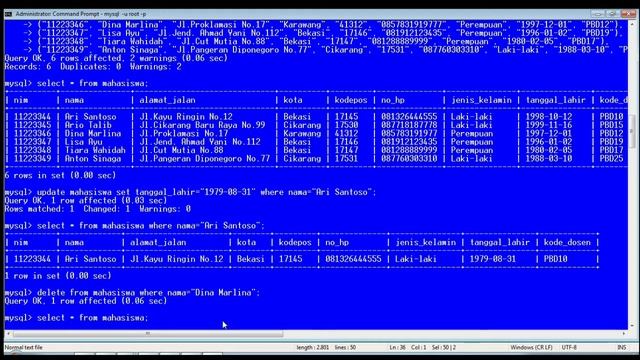This screenshot has height=360, width=640.
Task: Click nim cell '11223345' in the table
Action: 32,125
